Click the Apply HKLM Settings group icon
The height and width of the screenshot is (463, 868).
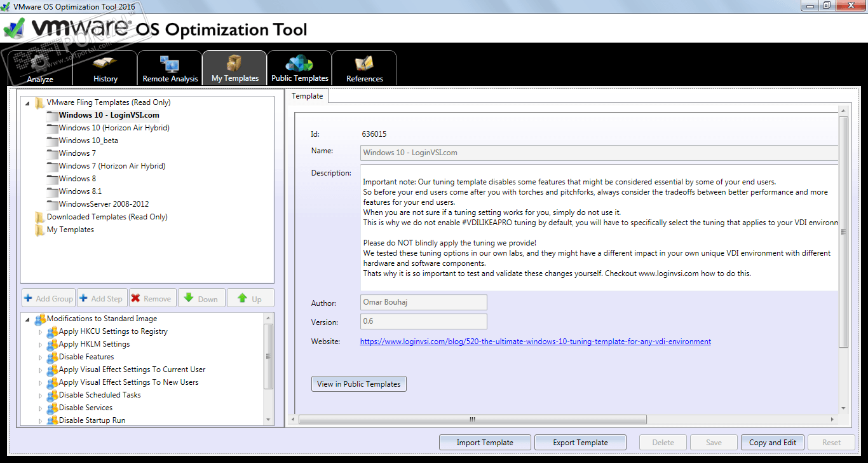(52, 345)
